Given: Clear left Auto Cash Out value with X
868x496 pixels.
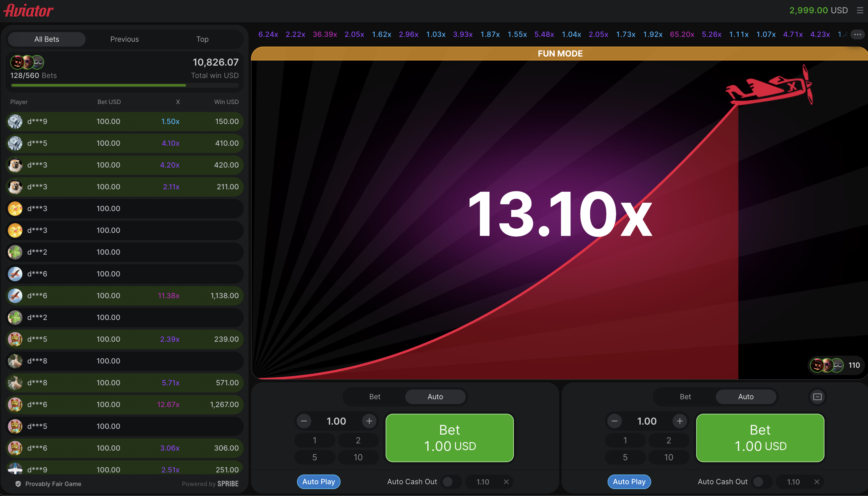Looking at the screenshot, I should 506,482.
